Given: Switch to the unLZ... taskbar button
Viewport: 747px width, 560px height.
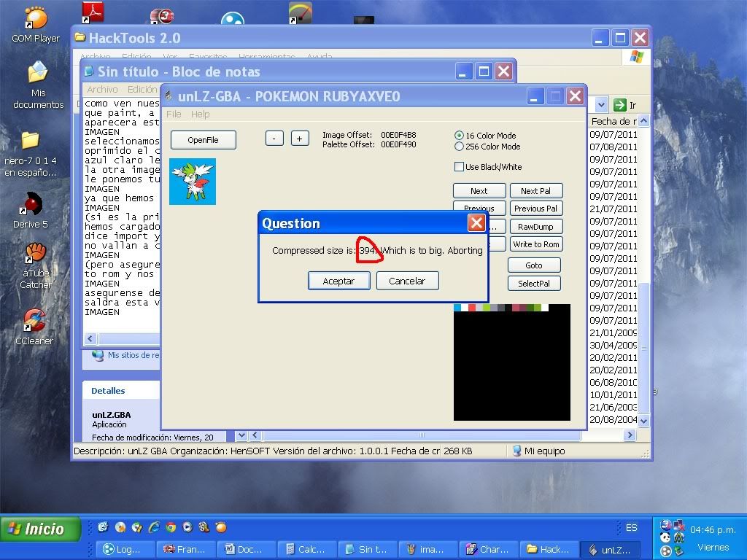Looking at the screenshot, I should pyautogui.click(x=610, y=549).
